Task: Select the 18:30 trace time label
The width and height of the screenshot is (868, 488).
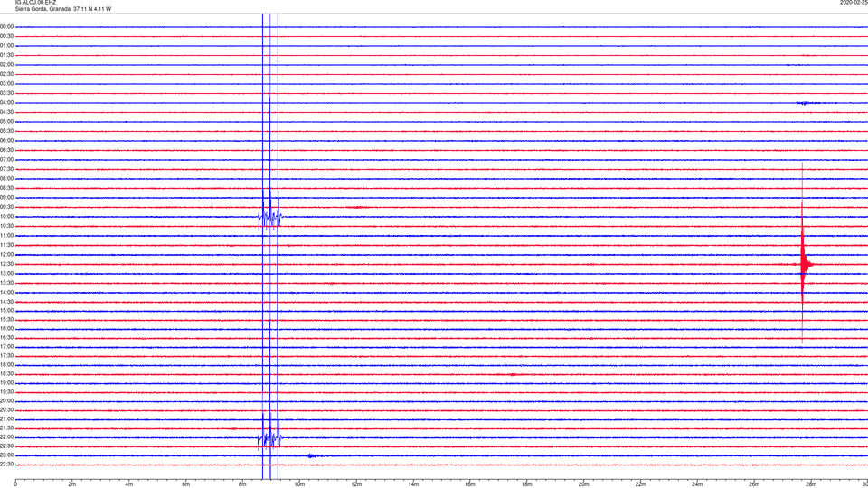Action: tap(6, 374)
